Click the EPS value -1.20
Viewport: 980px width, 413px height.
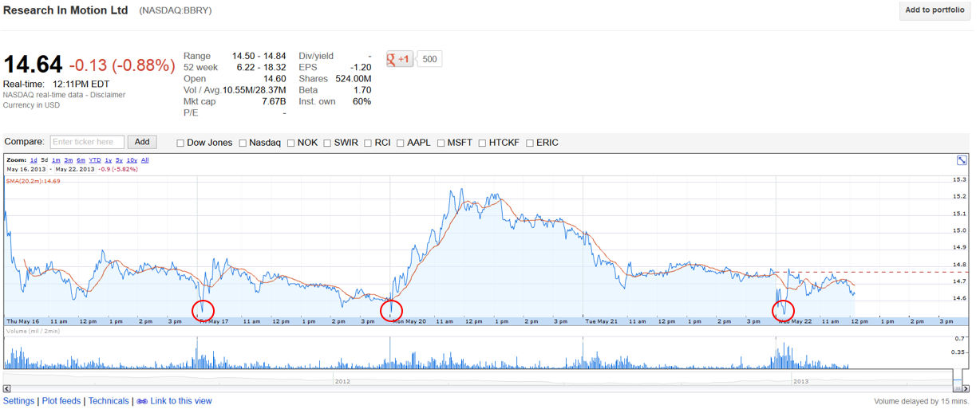[361, 68]
